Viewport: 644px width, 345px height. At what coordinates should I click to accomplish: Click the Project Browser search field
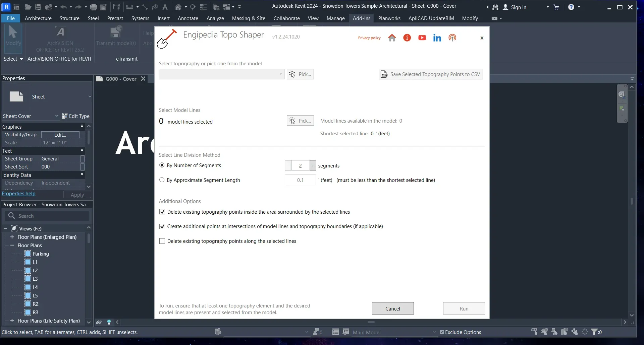(47, 216)
